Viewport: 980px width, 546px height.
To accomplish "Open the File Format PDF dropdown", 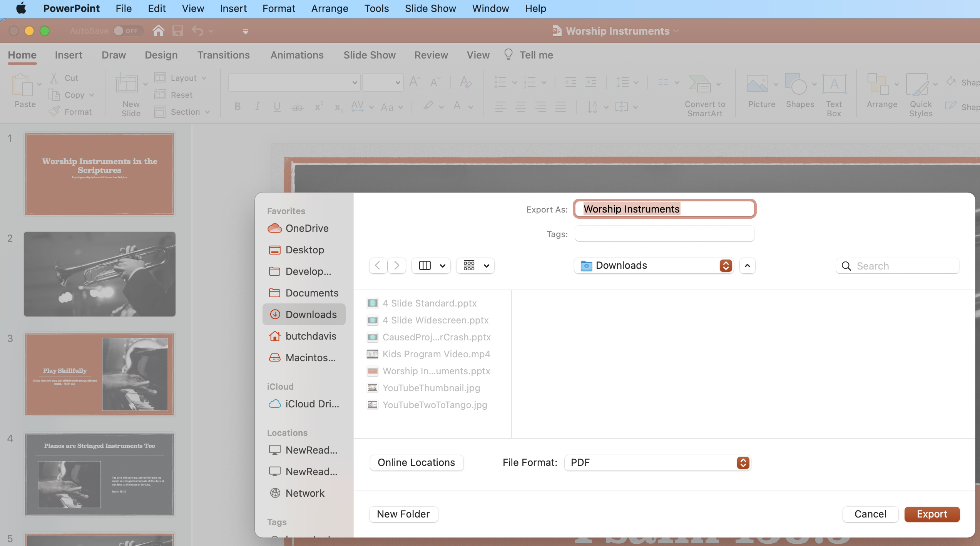I will [x=657, y=462].
